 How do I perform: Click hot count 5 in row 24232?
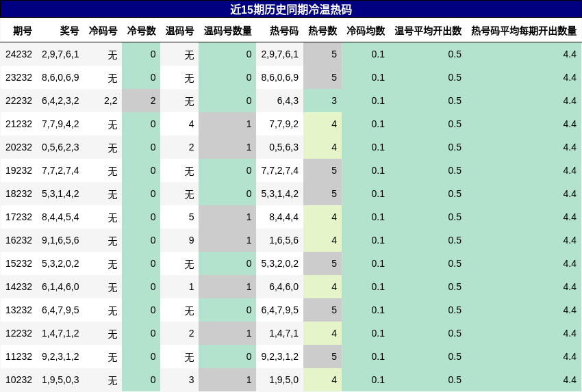334,54
